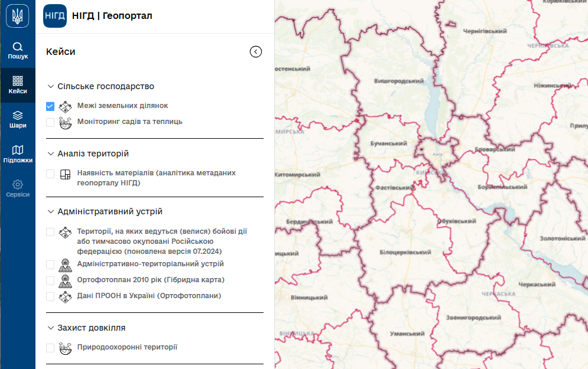This screenshot has width=588, height=369.
Task: Open the Шари layers panel
Action: 18,119
